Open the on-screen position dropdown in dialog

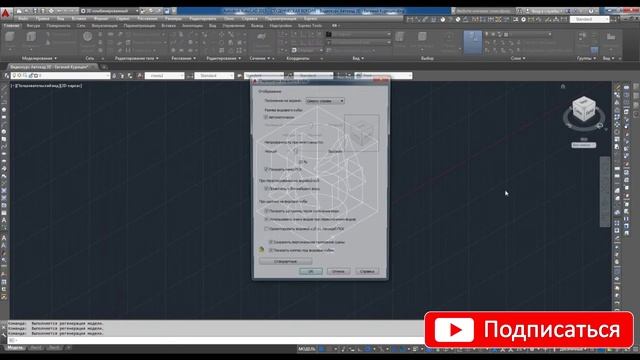point(325,101)
